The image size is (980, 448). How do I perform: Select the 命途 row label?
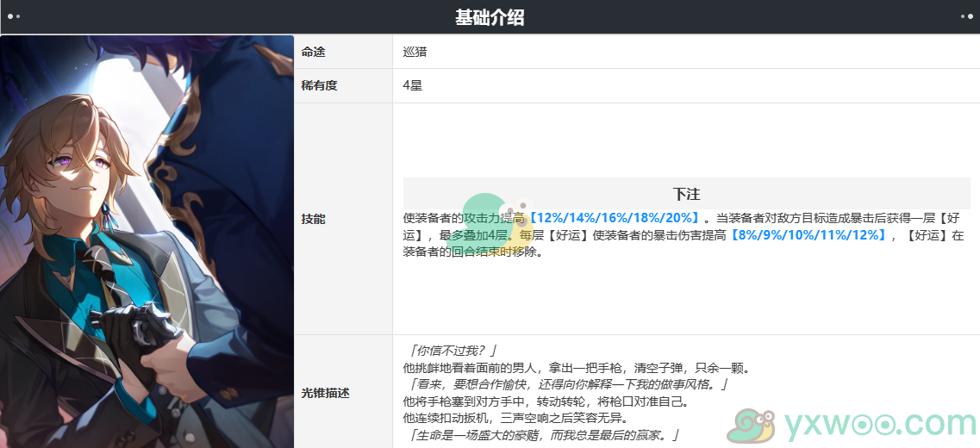point(313,52)
